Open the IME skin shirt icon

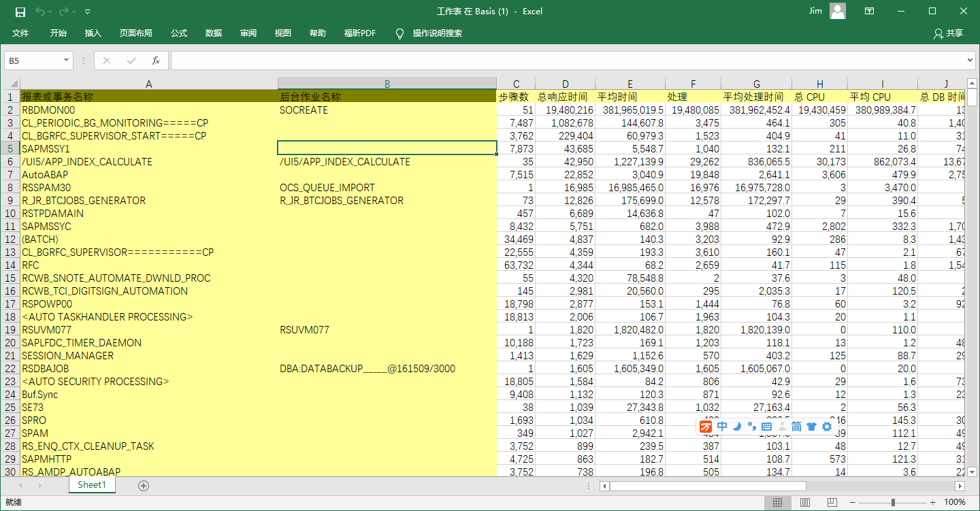[811, 427]
